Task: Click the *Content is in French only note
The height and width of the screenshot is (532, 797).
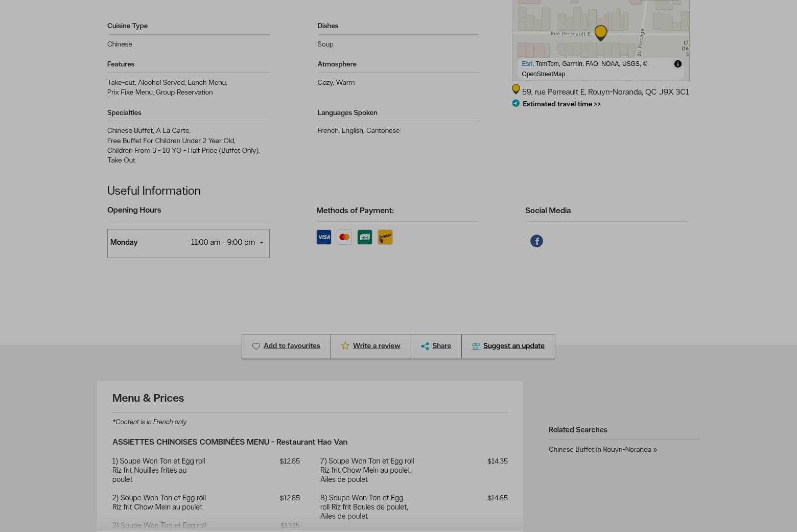Action: (149, 422)
